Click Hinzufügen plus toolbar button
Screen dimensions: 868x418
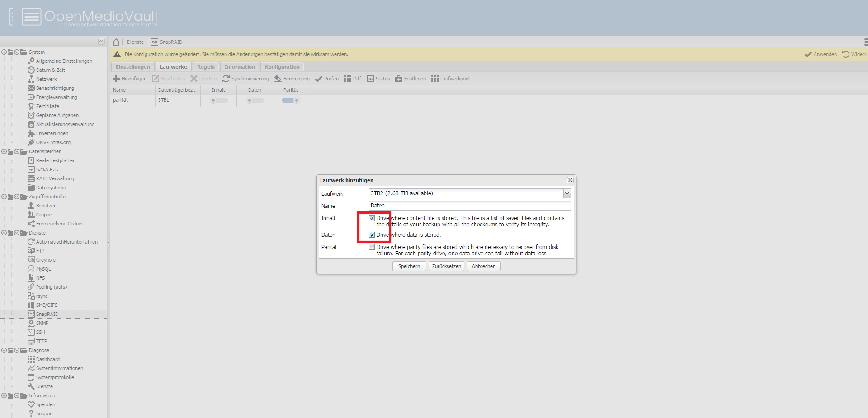(130, 79)
